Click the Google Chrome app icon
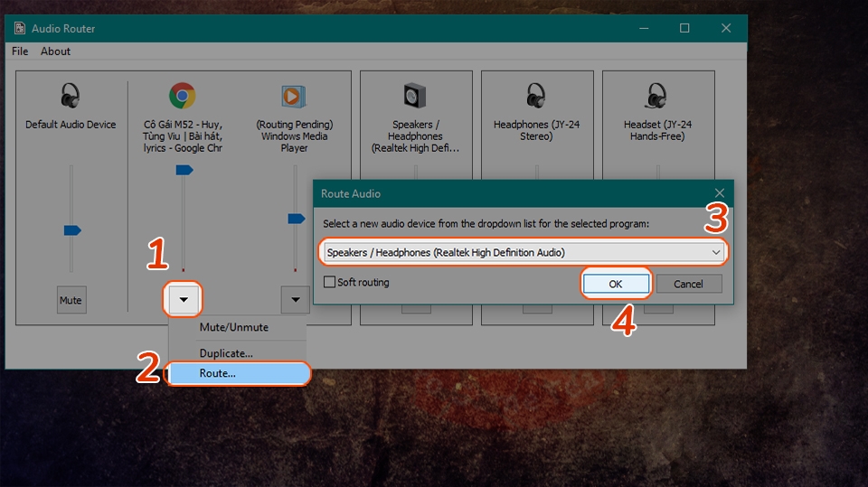868x487 pixels. tap(182, 96)
